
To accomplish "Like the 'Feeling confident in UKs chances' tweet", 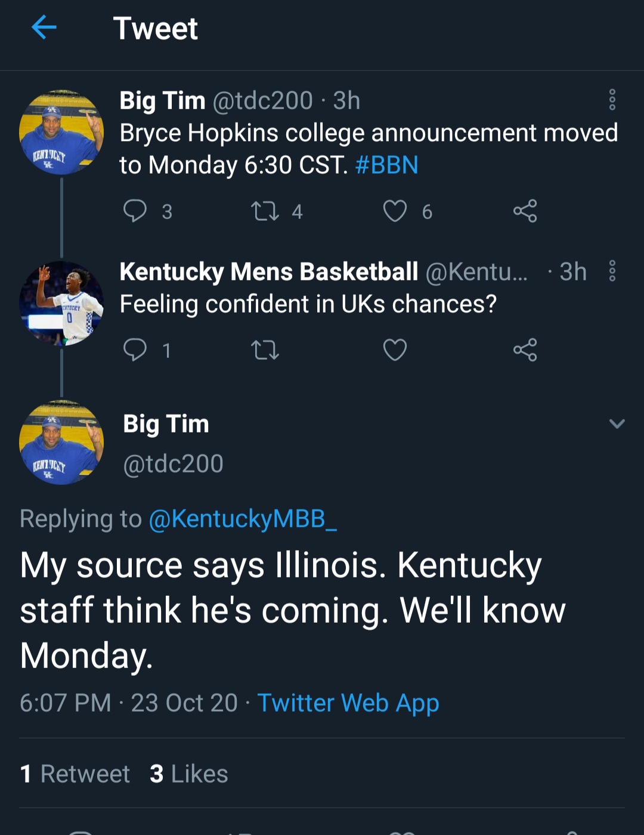I will point(395,350).
